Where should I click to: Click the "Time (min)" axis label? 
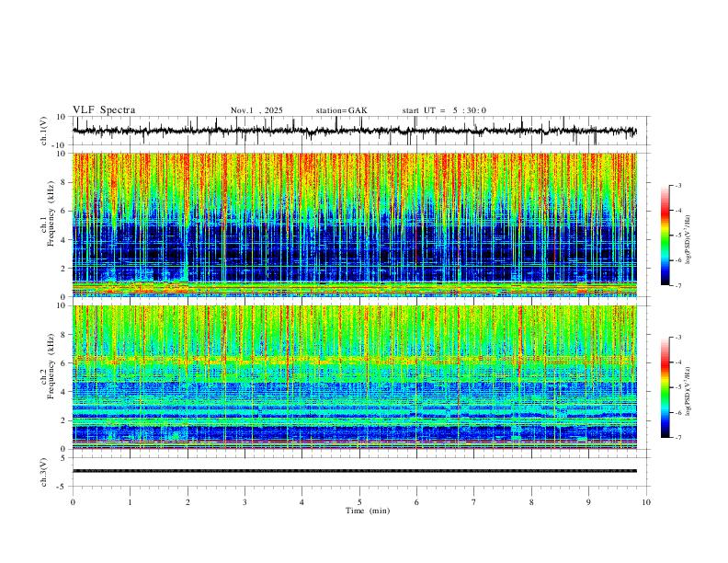click(368, 511)
